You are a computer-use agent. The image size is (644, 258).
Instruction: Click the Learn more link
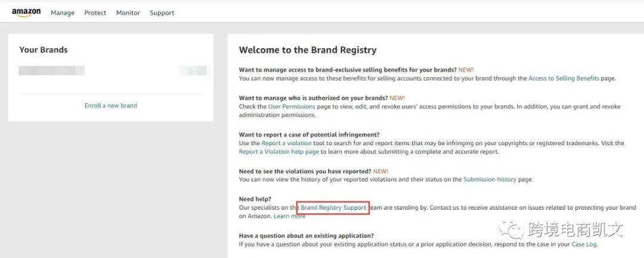289,216
